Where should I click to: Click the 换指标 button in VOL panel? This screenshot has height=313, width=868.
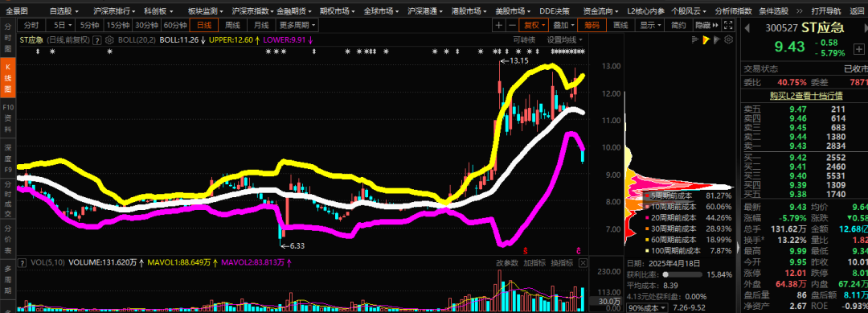pos(561,263)
